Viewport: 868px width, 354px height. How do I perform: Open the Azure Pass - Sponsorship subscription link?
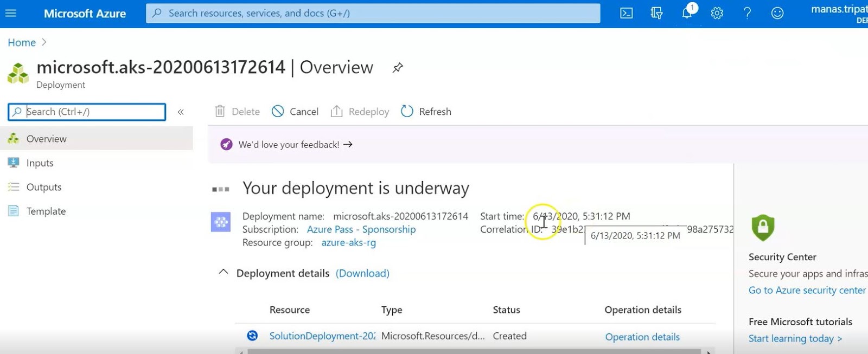tap(361, 229)
